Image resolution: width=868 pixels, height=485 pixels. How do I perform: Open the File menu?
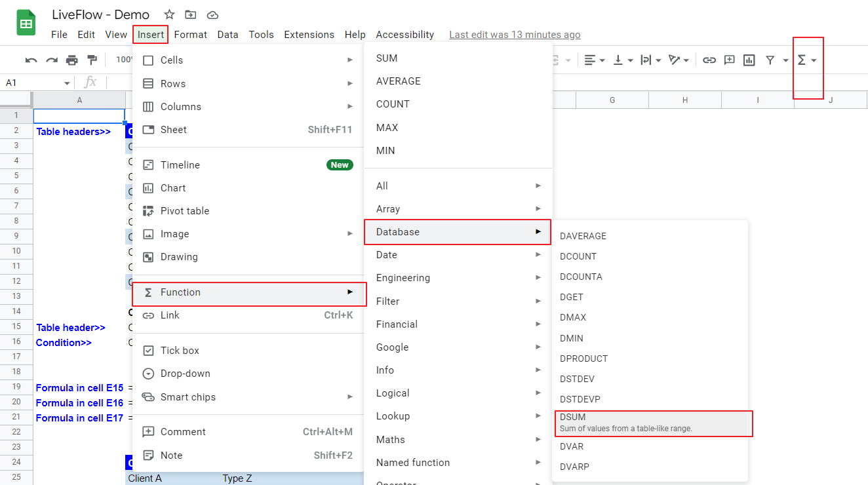[59, 35]
